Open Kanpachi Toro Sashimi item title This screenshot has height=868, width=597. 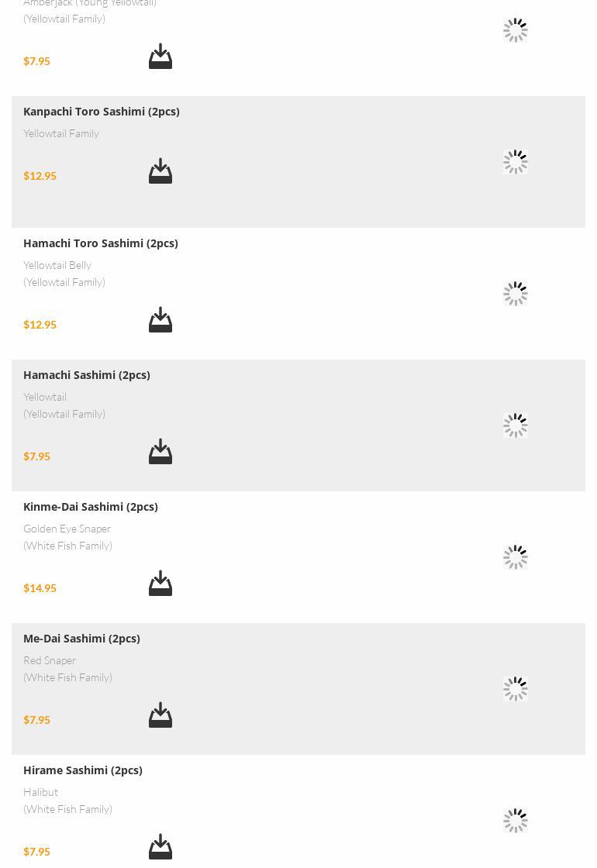pyautogui.click(x=102, y=112)
